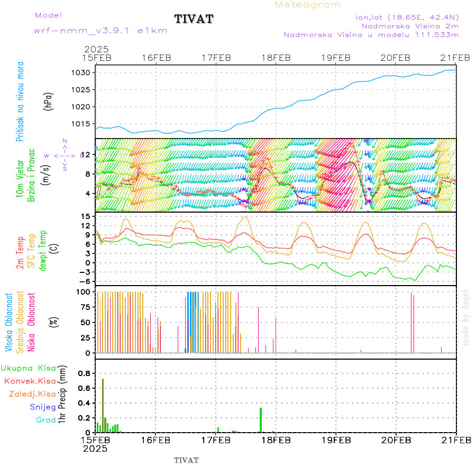This screenshot has height=476, width=476.
Task: Click the 25 tick on the cloud axis
Action: tap(86, 337)
